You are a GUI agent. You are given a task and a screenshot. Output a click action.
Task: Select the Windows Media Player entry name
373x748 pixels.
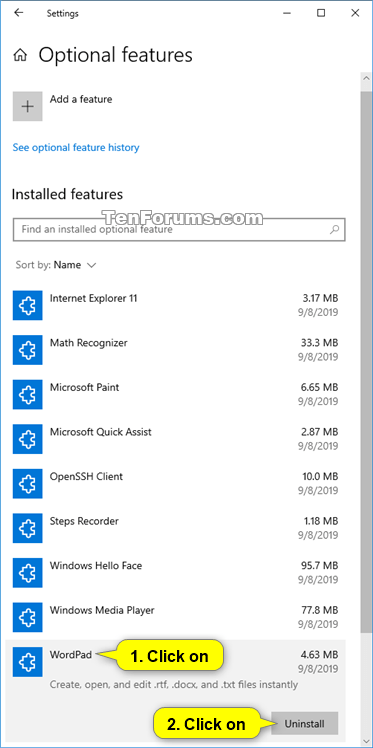pos(102,610)
